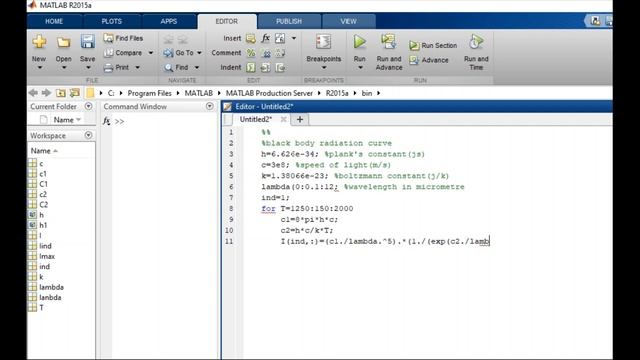
Task: Click the decrease indent icon
Action: point(280,68)
